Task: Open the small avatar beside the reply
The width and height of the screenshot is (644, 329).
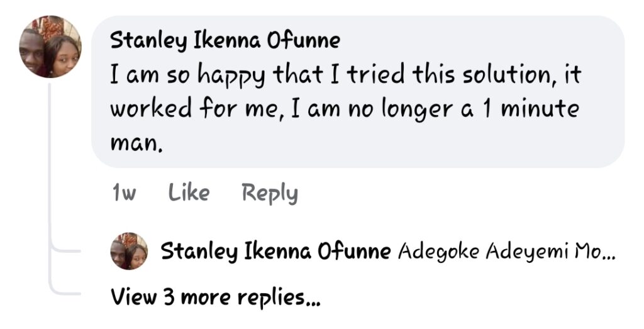Action: coord(129,251)
